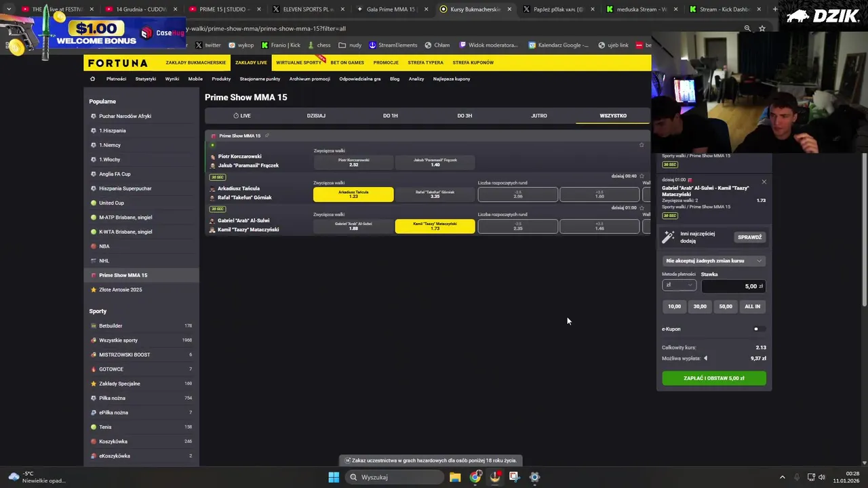This screenshot has height=488, width=868.
Task: Deselect Kamil Taazy Mataczyński 1.73 odds
Action: click(435, 226)
